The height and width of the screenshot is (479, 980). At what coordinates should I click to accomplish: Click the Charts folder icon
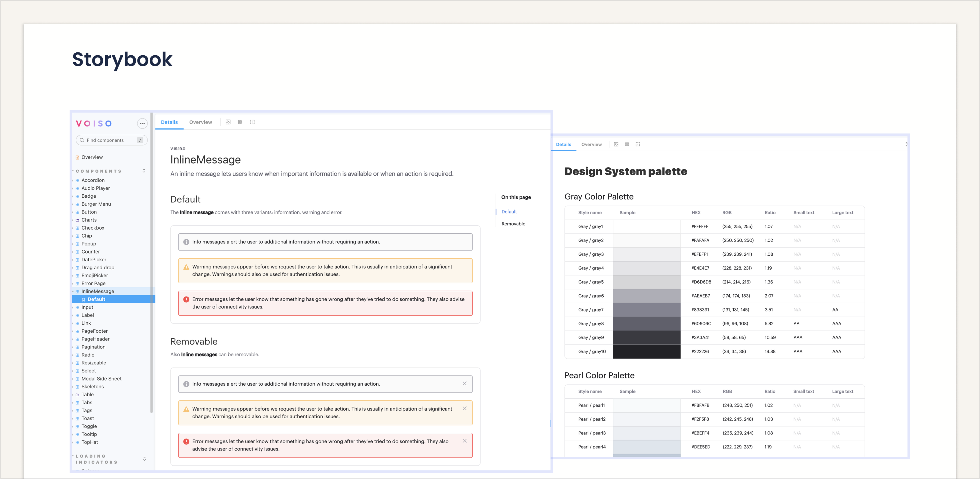[77, 220]
